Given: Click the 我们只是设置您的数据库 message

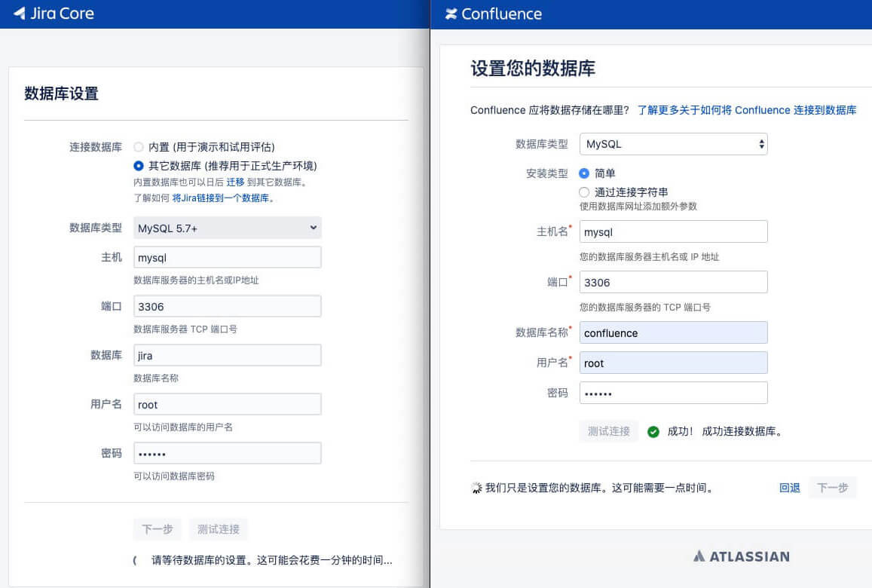Looking at the screenshot, I should pos(600,488).
